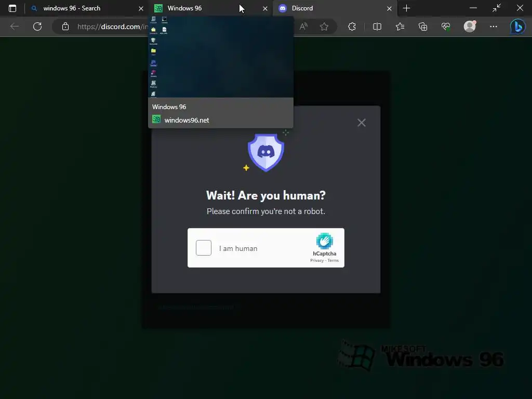532x399 pixels.
Task: Open the user profile avatar
Action: tap(470, 26)
